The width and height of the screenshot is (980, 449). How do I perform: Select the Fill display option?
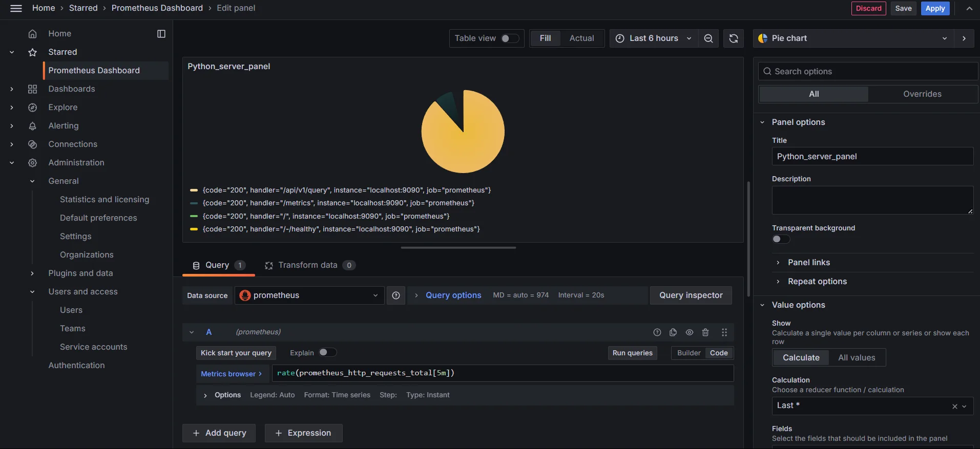(x=545, y=38)
